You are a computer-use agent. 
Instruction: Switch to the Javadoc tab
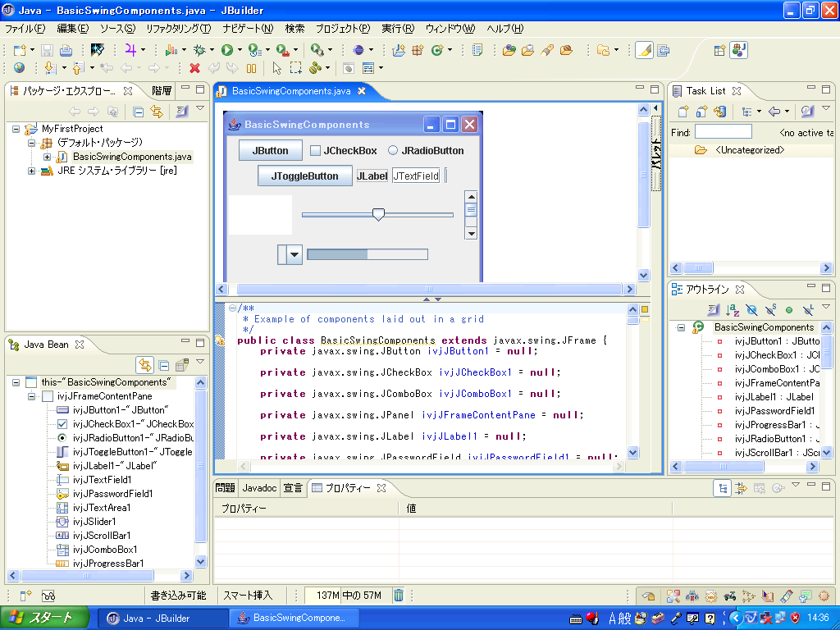(259, 488)
